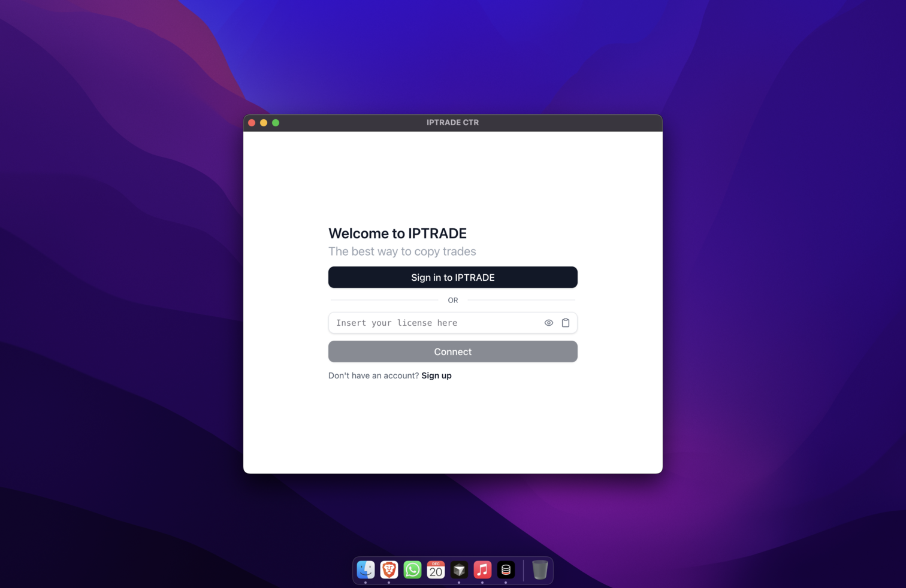The width and height of the screenshot is (906, 588).
Task: Paste license using the clipboard icon
Action: point(565,322)
